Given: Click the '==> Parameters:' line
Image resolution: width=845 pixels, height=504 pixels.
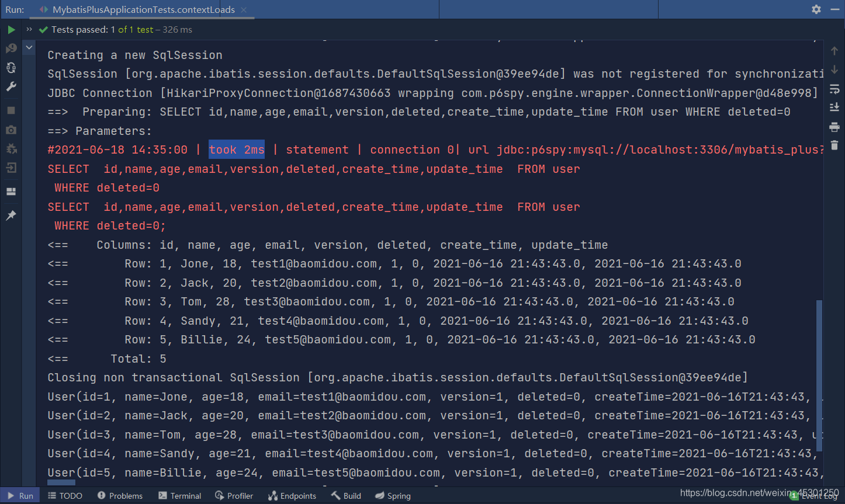Looking at the screenshot, I should [100, 131].
